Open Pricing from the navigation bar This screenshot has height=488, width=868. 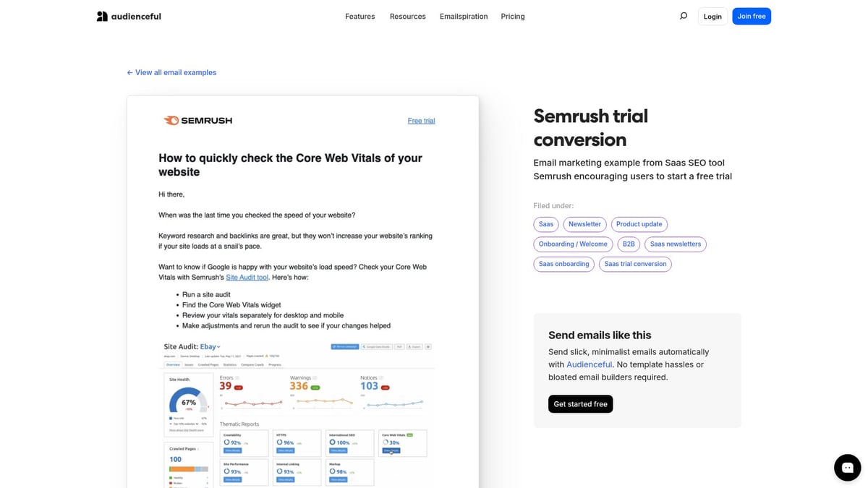click(x=513, y=16)
